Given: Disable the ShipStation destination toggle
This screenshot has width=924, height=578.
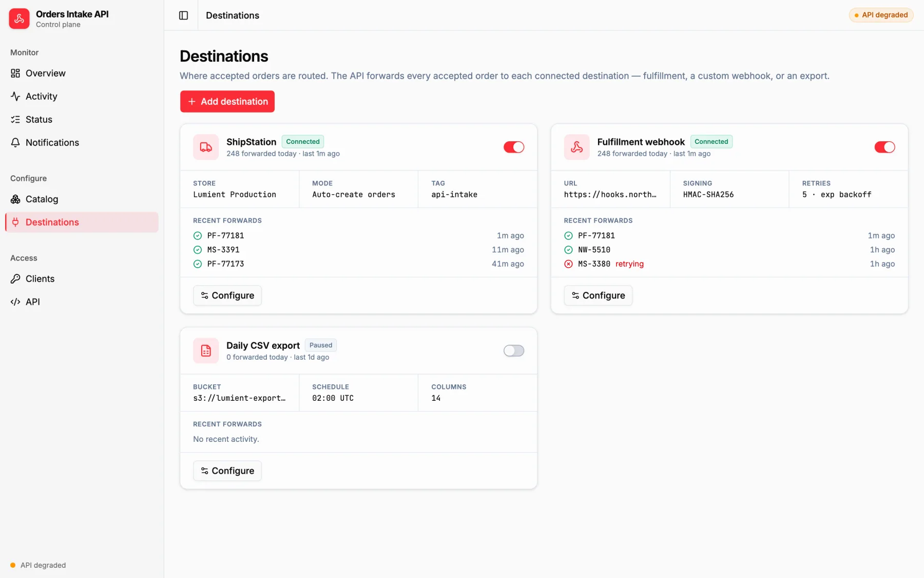Looking at the screenshot, I should pyautogui.click(x=514, y=147).
